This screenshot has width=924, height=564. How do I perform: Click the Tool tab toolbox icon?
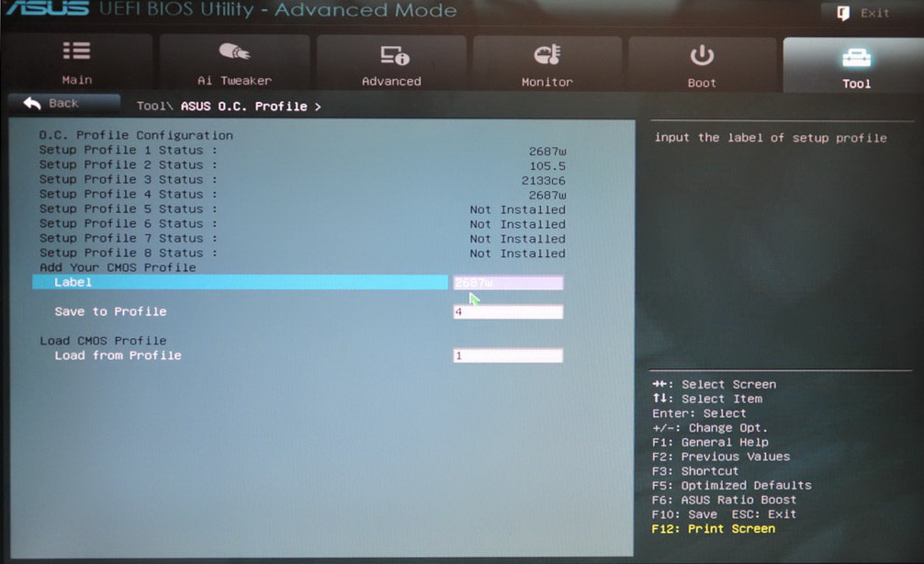pos(856,57)
